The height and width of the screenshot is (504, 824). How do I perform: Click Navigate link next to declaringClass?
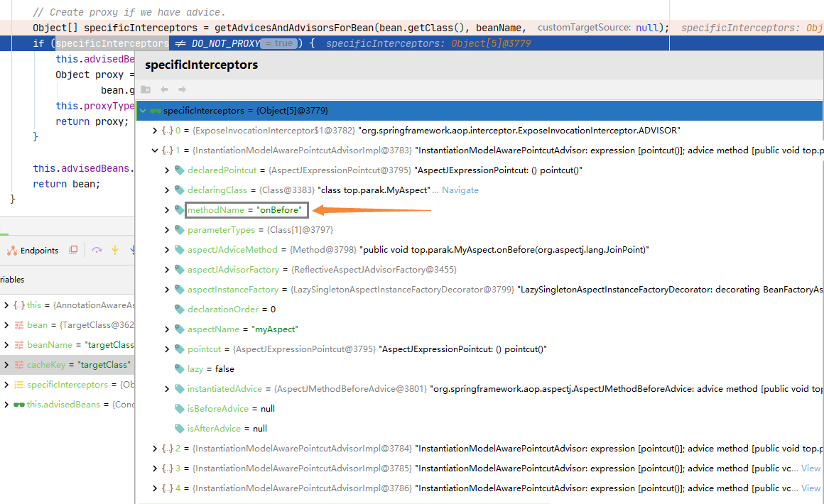pos(460,190)
